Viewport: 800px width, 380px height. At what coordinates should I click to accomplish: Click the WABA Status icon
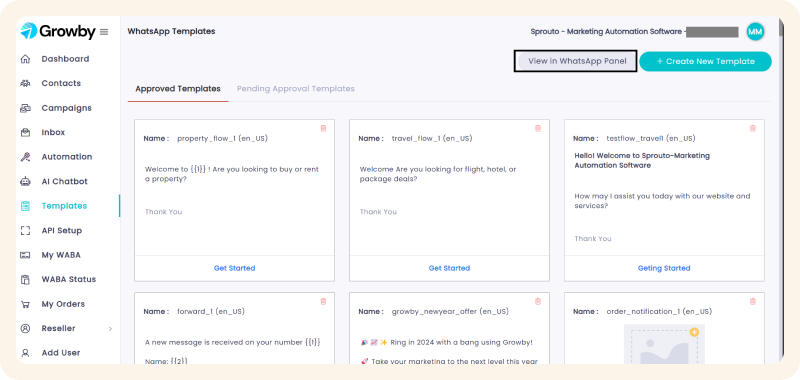pos(25,279)
